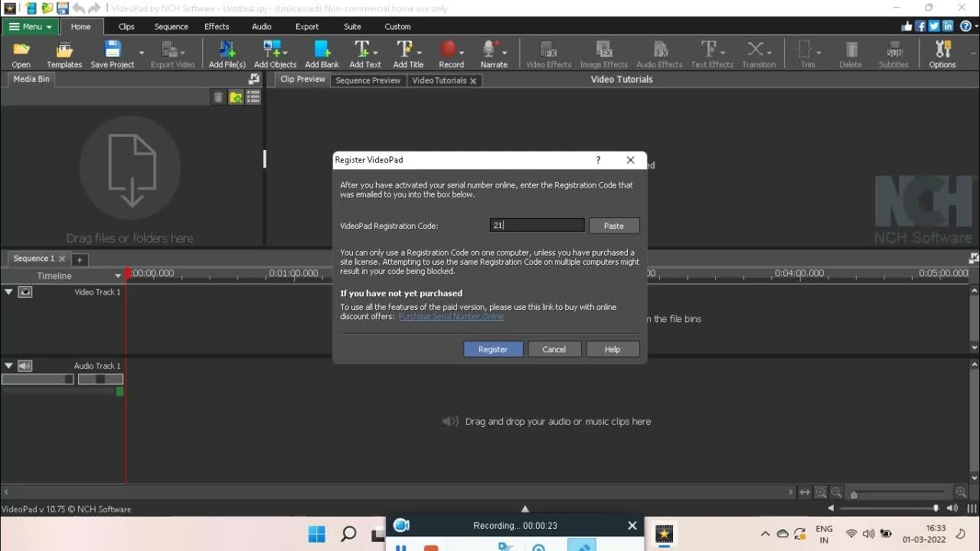Open the Timeline mode dropdown arrow

118,275
